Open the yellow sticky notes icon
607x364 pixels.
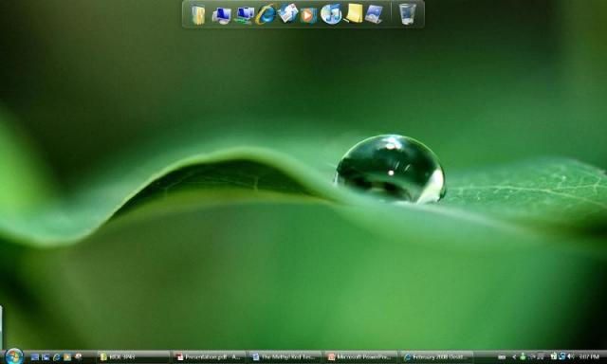pos(354,13)
